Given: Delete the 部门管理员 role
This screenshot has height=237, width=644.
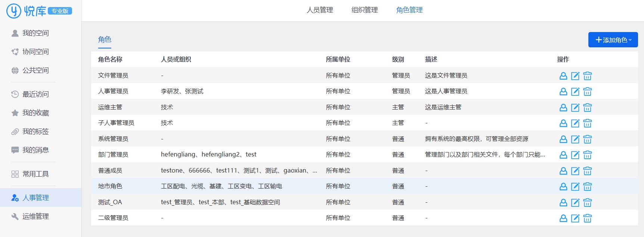Looking at the screenshot, I should [x=587, y=155].
